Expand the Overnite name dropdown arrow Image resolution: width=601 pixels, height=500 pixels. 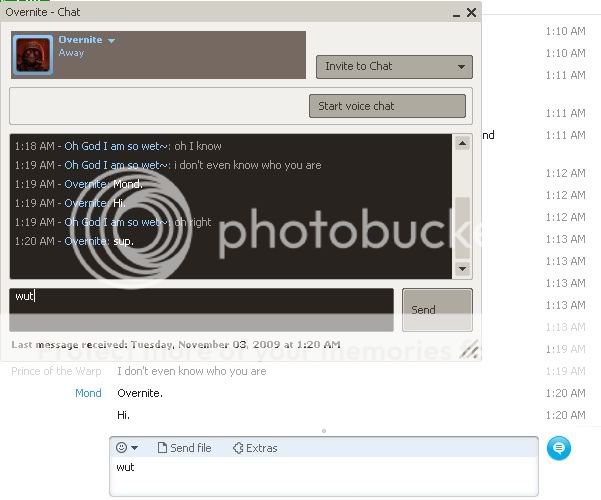coord(111,41)
